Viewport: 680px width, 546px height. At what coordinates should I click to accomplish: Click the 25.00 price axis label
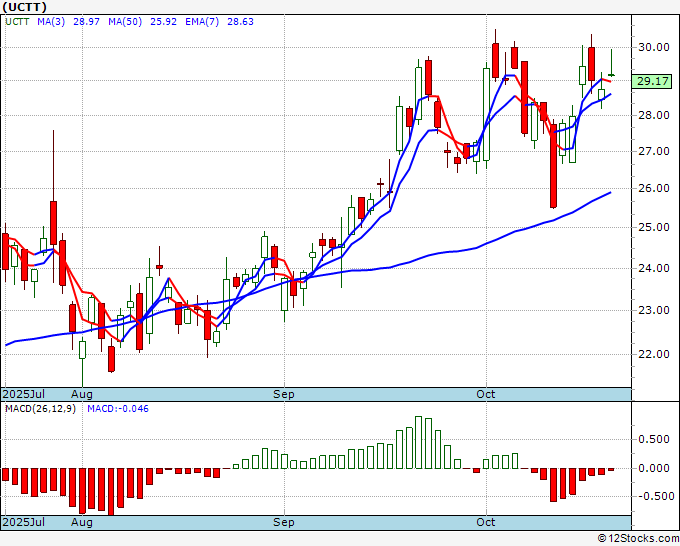click(x=654, y=227)
